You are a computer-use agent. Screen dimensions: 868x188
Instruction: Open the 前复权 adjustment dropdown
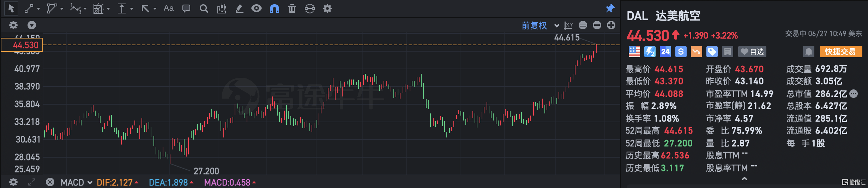540,25
